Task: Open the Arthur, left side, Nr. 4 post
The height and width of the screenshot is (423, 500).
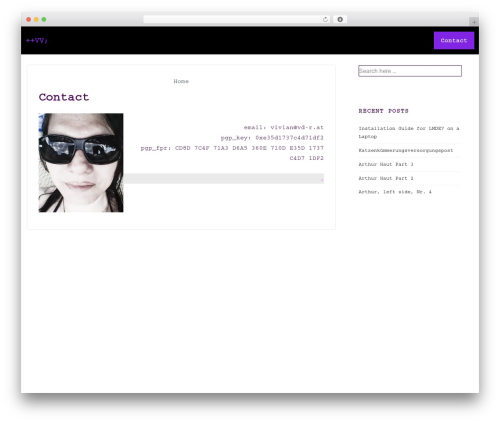Action: (x=395, y=192)
